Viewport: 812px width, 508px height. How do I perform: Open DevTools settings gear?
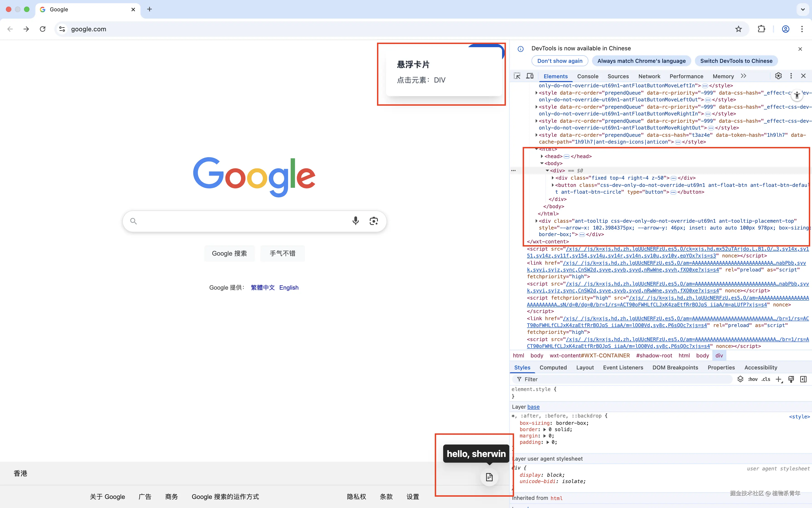point(778,76)
